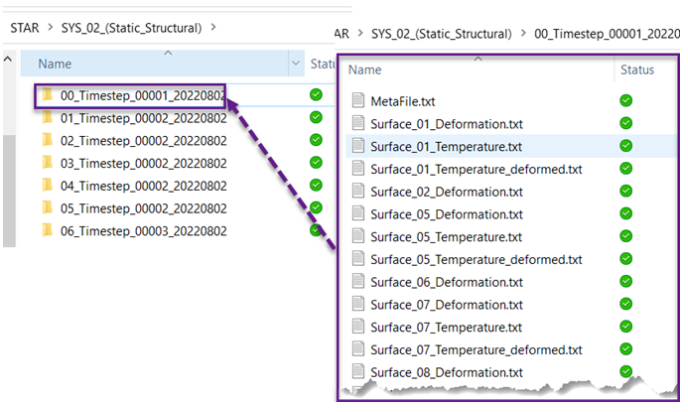The width and height of the screenshot is (688, 412).
Task: Click green sync status icon for MetaFile.txt
Action: 626,101
